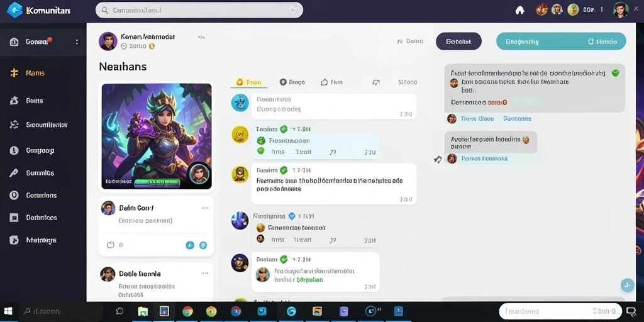This screenshot has height=322, width=644.
Task: Open the Sommibs key sidebar icon
Action: (x=14, y=173)
